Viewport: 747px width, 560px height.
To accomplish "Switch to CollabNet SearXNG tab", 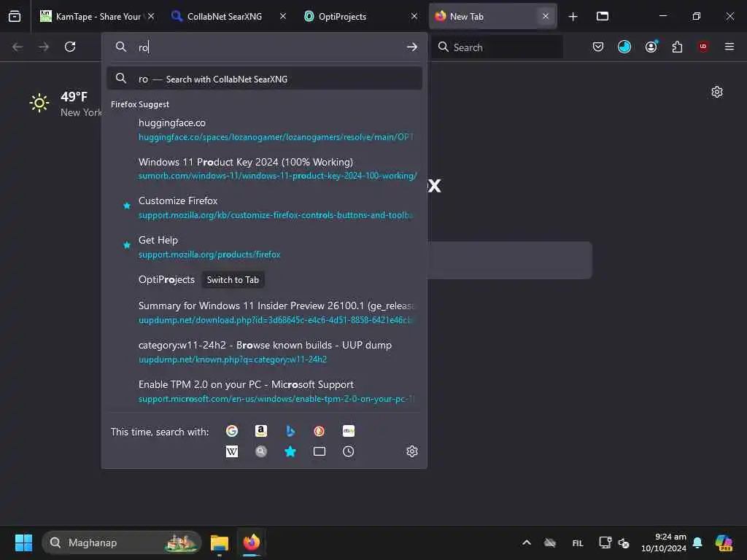I will 228,17.
